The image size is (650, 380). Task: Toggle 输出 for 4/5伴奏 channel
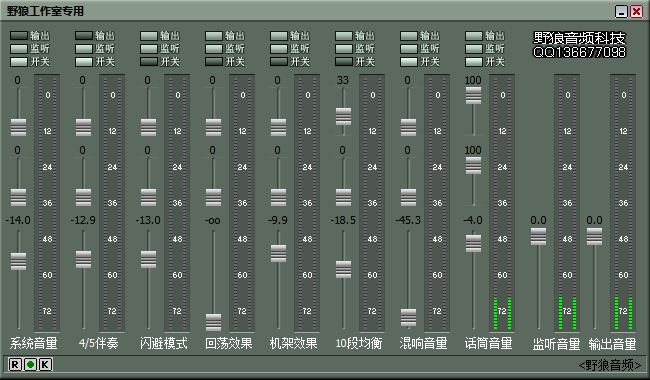[84, 36]
